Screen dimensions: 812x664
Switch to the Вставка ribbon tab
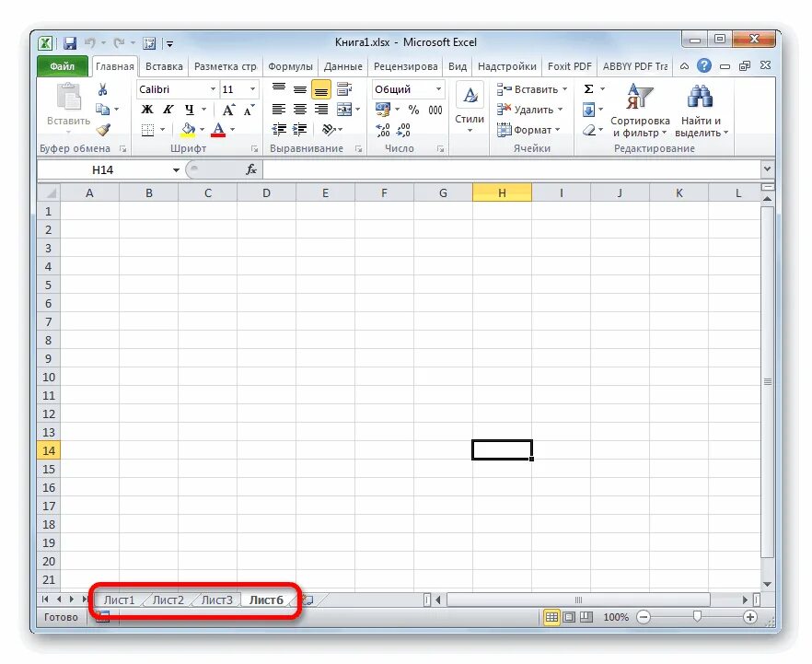click(164, 66)
